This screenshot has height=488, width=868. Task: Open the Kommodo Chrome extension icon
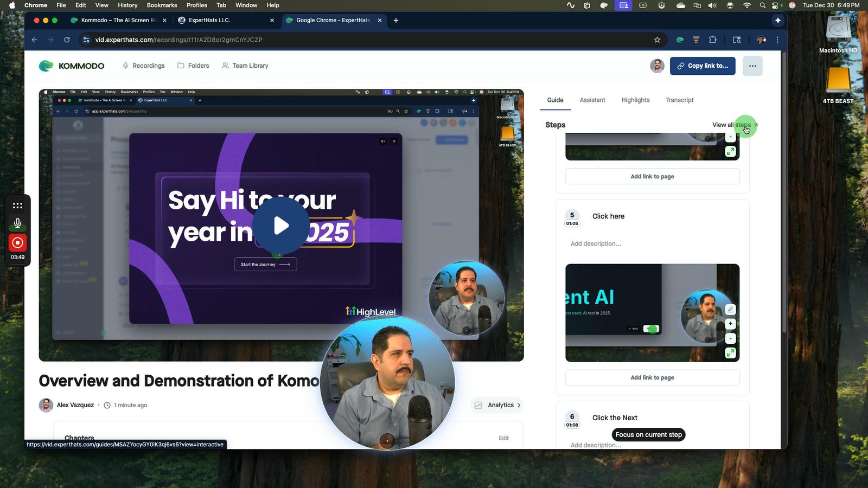pos(680,40)
